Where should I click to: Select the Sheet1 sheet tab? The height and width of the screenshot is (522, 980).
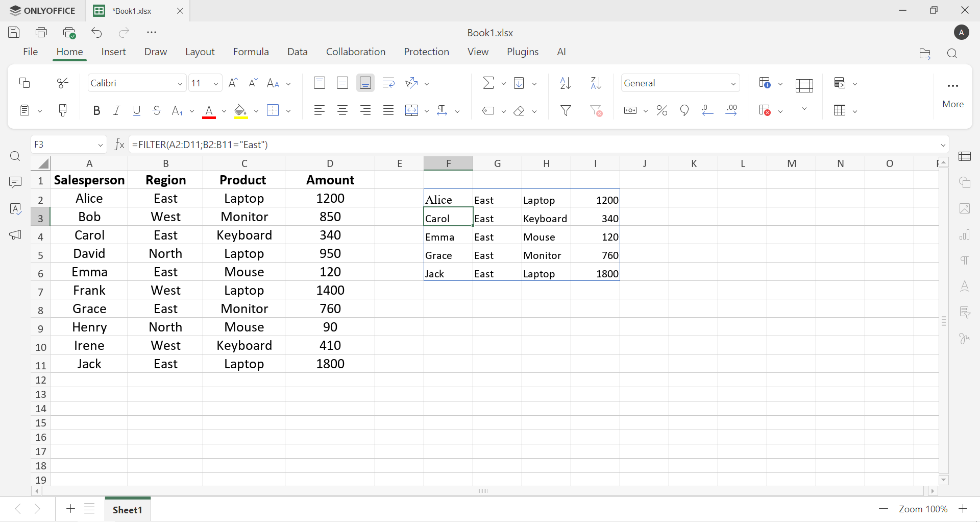coord(128,510)
